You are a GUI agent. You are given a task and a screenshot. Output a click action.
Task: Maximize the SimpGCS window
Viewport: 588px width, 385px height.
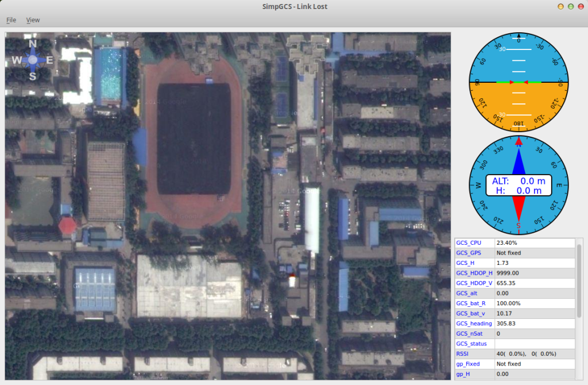click(570, 6)
